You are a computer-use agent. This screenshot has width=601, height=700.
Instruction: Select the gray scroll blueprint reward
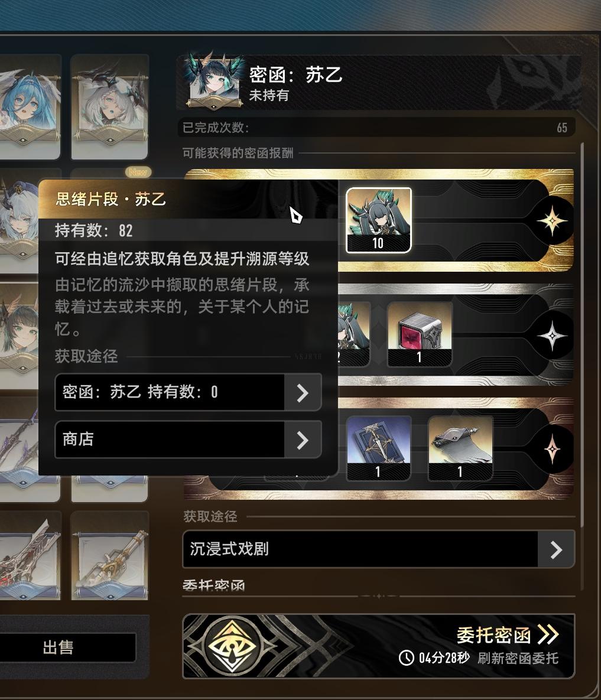460,449
